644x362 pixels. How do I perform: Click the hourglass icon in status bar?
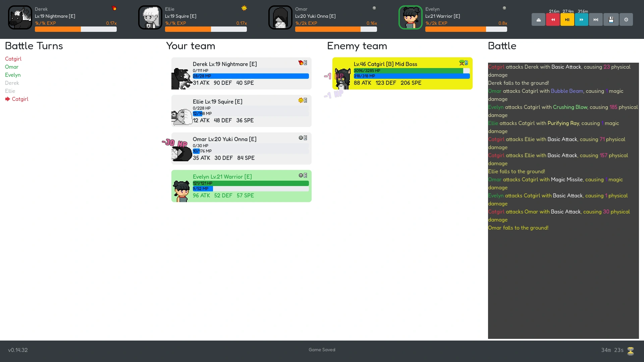630,351
